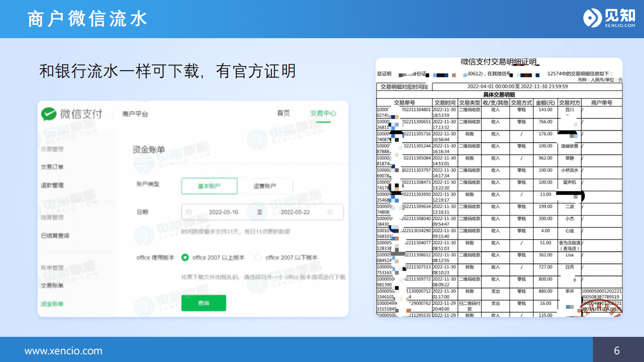Click the 时间跨度最多支持31天 hint text
Screen dimensions: 644x362
(x=235, y=232)
